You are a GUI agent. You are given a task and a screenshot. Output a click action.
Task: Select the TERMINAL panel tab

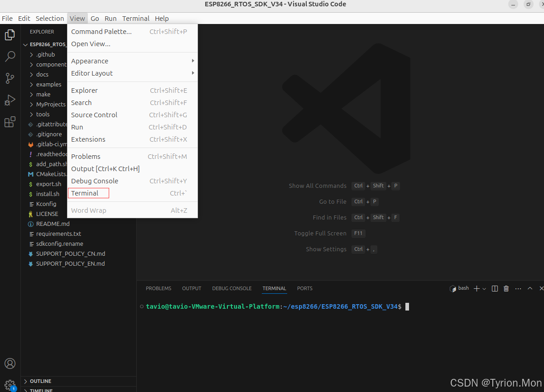274,288
